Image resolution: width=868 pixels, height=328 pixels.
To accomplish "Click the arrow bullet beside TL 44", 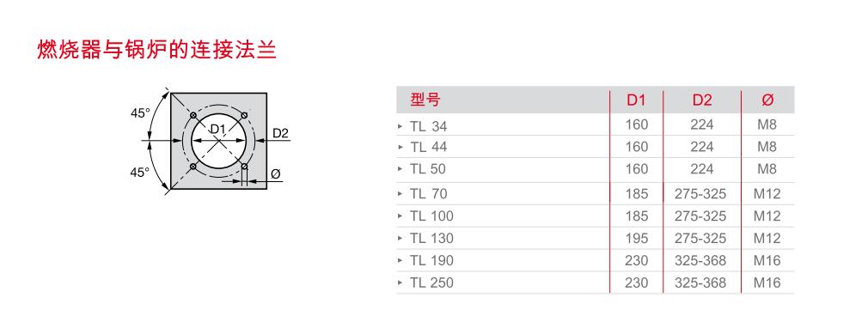I will [400, 147].
